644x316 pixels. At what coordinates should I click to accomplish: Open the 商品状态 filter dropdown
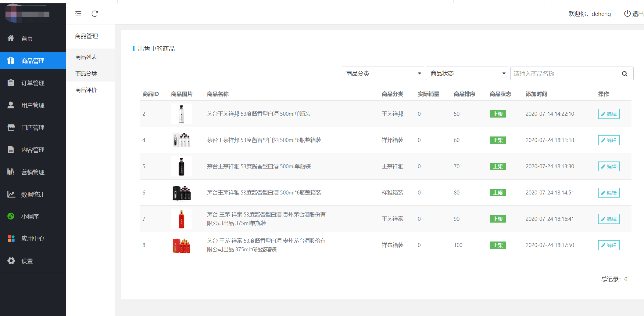pyautogui.click(x=467, y=74)
